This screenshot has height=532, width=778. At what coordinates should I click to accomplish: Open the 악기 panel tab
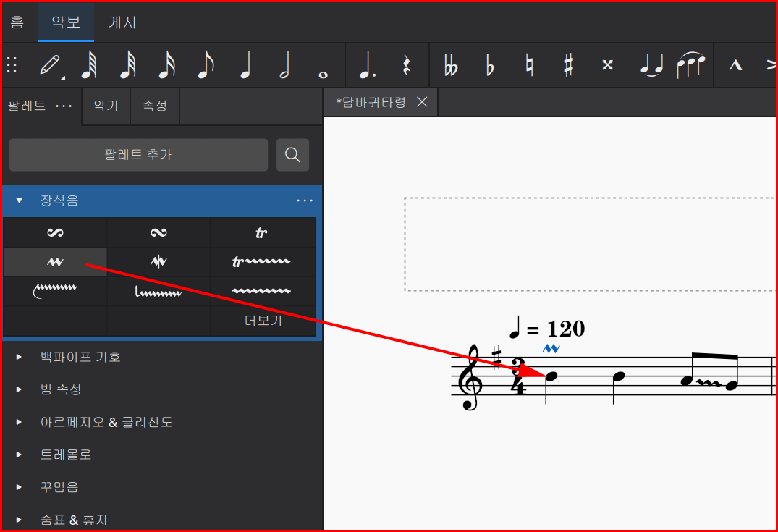click(106, 106)
